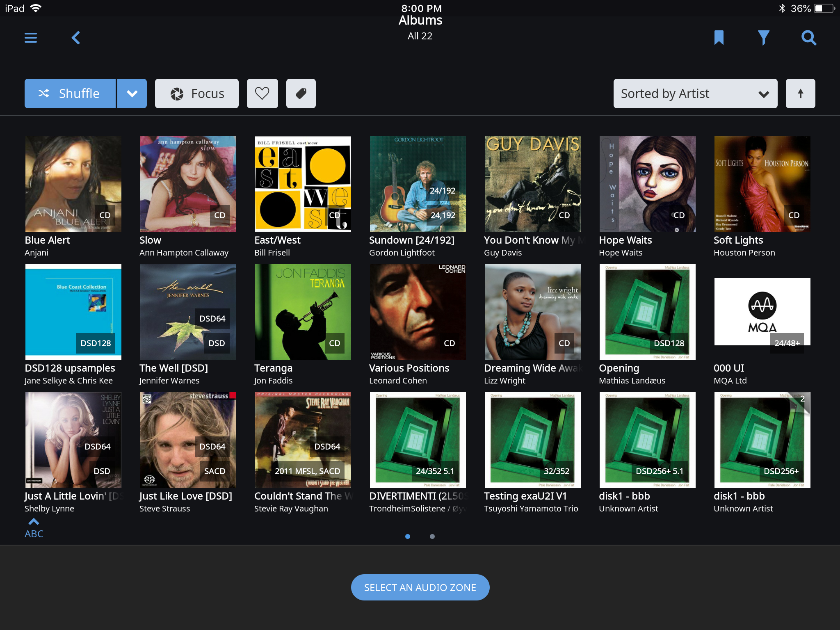Toggle the sort direction arrow
The width and height of the screenshot is (840, 630).
[801, 94]
